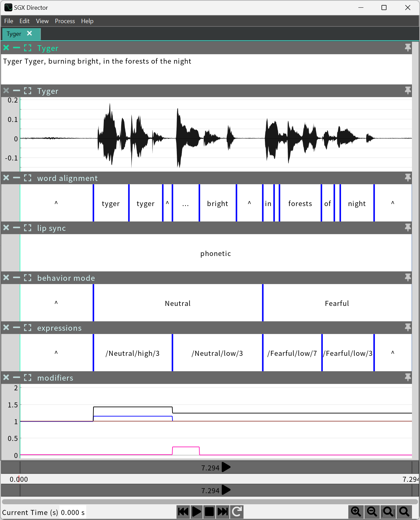Image resolution: width=420 pixels, height=520 pixels.
Task: Enable loop playback mode
Action: tap(237, 512)
